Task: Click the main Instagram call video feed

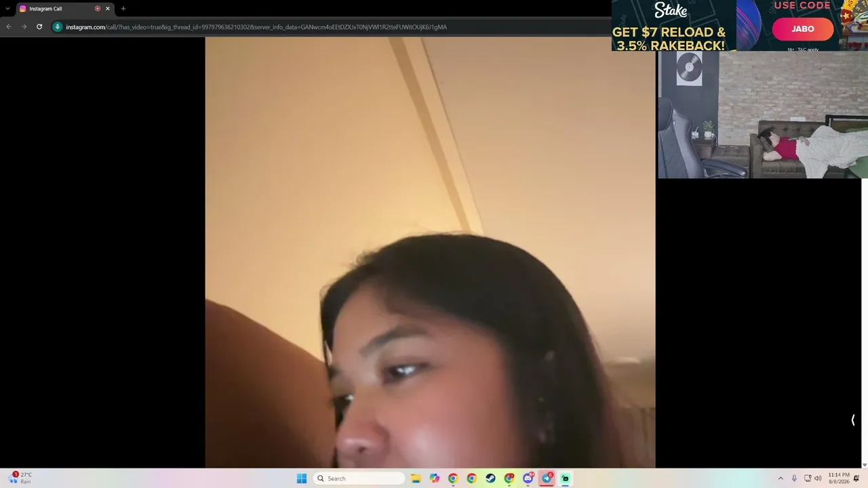Action: pyautogui.click(x=430, y=252)
